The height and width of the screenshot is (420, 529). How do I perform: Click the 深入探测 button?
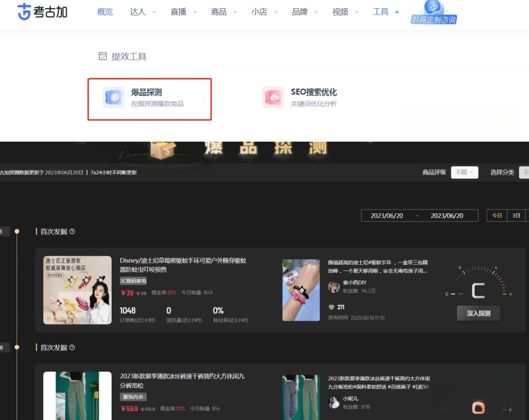pos(479,313)
